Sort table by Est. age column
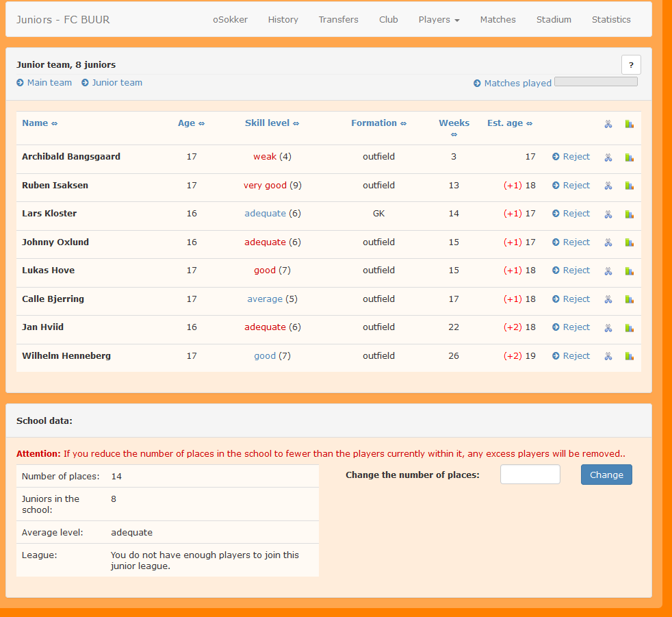 (510, 123)
